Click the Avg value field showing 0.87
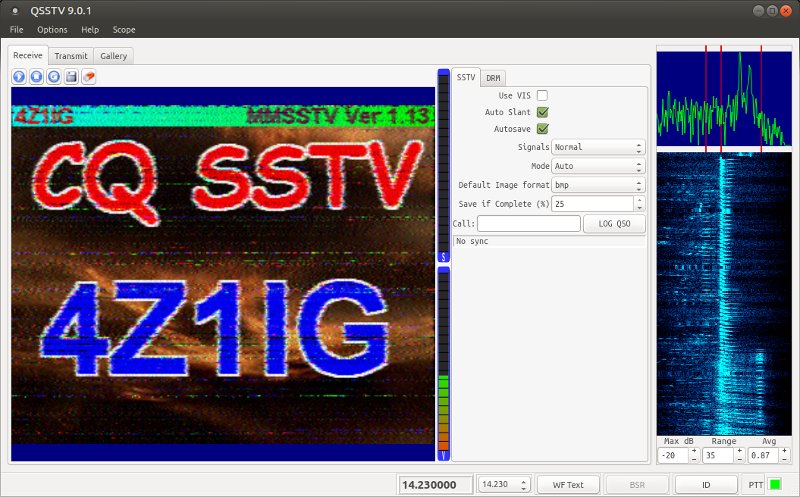The height and width of the screenshot is (497, 800). (x=763, y=455)
